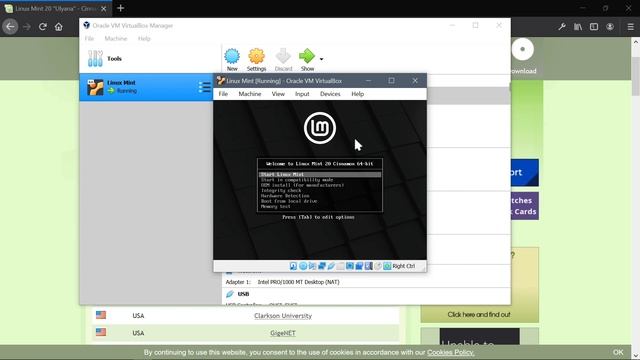This screenshot has width=640, height=360.
Task: Click the green Show arrow icon
Action: 307,56
